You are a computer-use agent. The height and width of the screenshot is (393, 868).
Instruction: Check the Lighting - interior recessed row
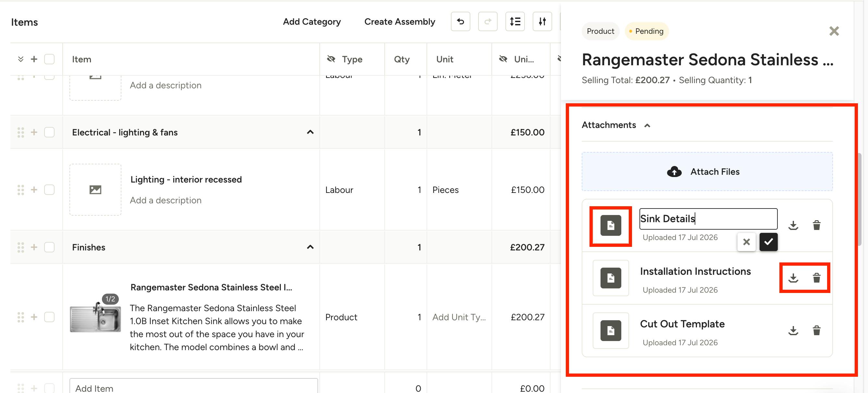point(49,190)
